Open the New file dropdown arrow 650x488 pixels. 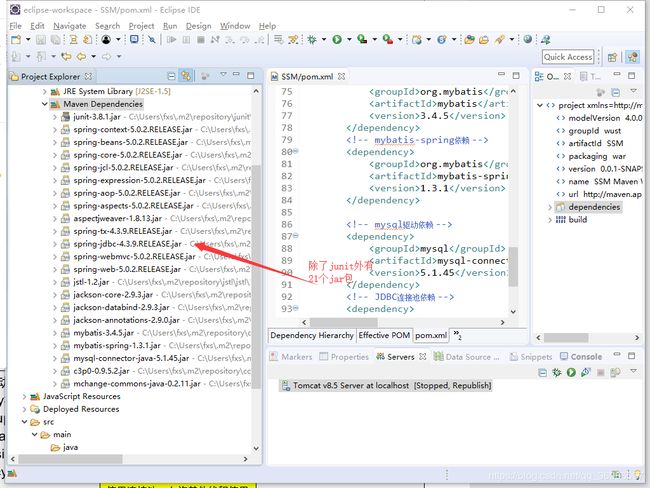click(x=28, y=39)
